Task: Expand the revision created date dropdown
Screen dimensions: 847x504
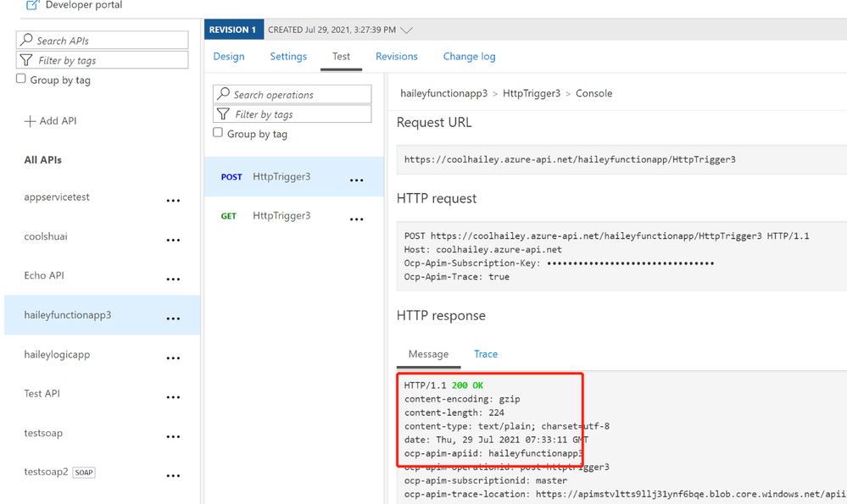Action: click(406, 30)
